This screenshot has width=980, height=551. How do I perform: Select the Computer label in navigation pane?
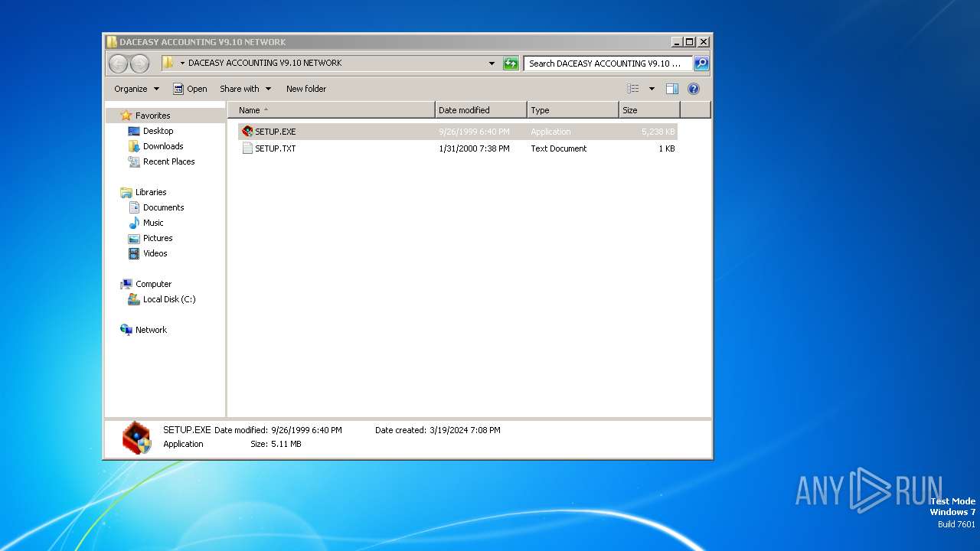tap(154, 284)
